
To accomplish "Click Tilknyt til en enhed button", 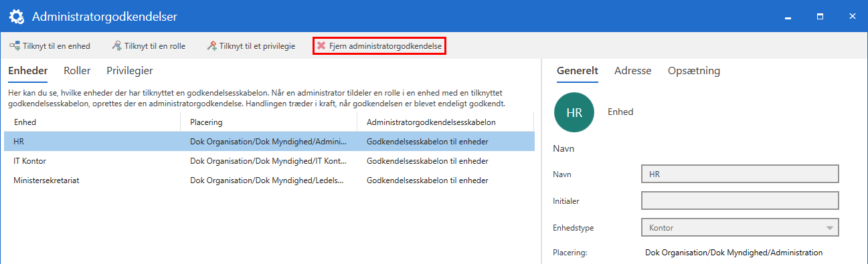I will (x=50, y=46).
